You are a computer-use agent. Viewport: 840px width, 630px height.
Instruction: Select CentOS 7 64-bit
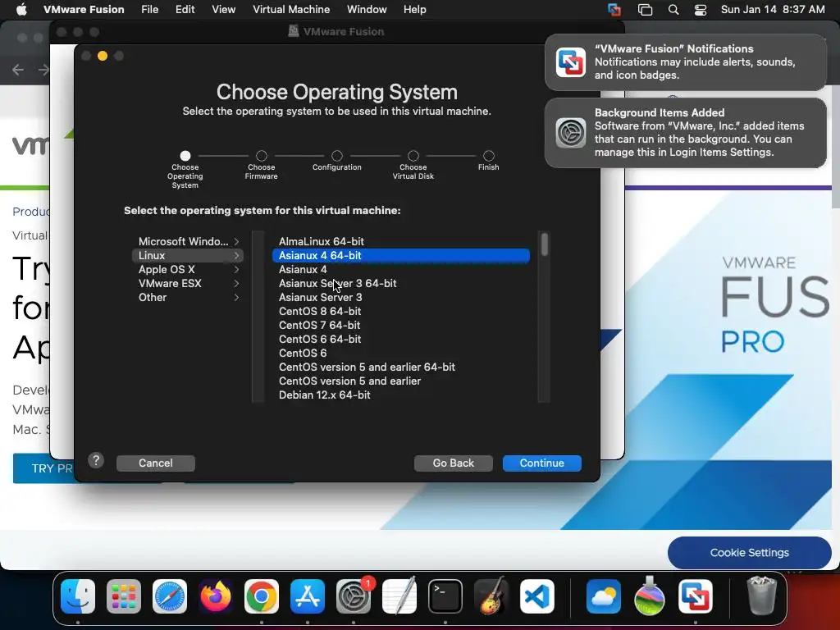point(401,325)
